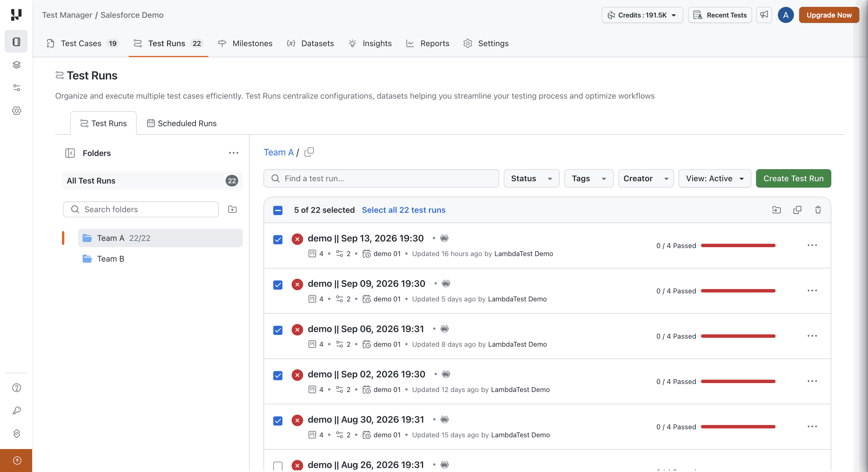Open the Tags filter dropdown
The height and width of the screenshot is (472, 868).
[589, 178]
